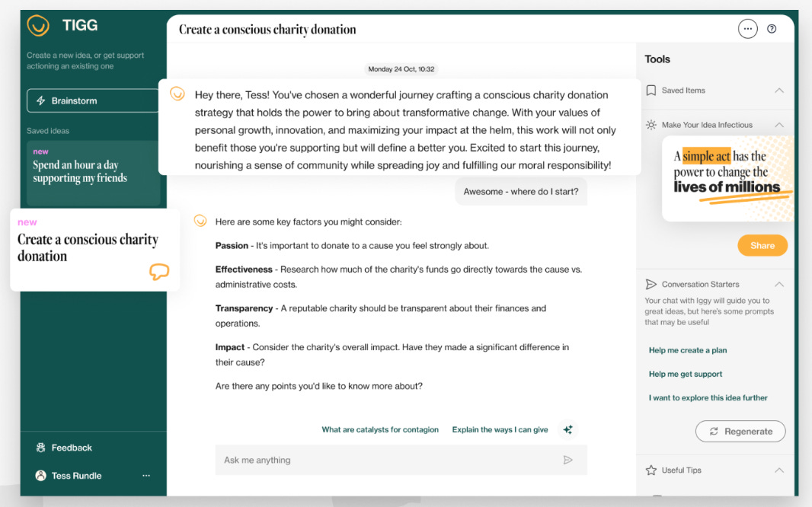Select 'Create a conscious charity donation' idea card
This screenshot has height=507, width=812.
[x=94, y=250]
